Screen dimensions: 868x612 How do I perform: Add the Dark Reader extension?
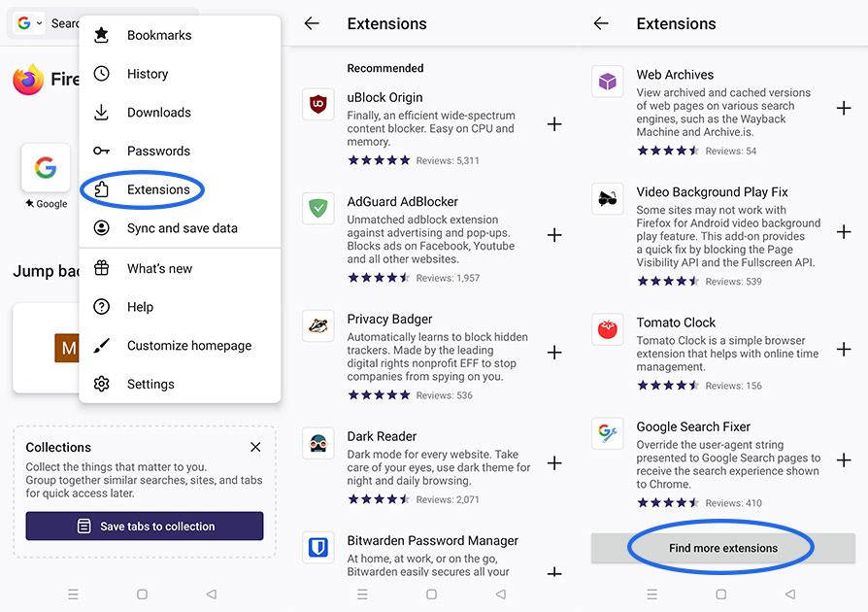(554, 463)
